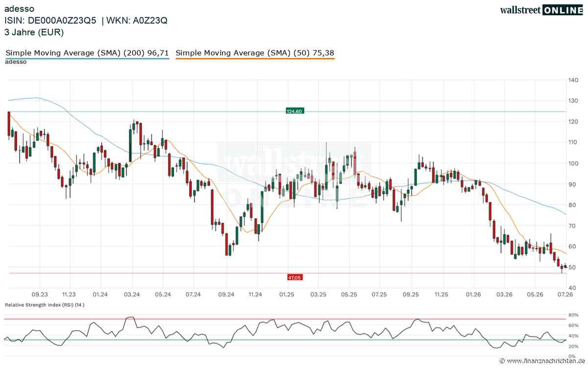588x368 pixels.
Task: Click the price axis value 90
Action: pos(572,184)
